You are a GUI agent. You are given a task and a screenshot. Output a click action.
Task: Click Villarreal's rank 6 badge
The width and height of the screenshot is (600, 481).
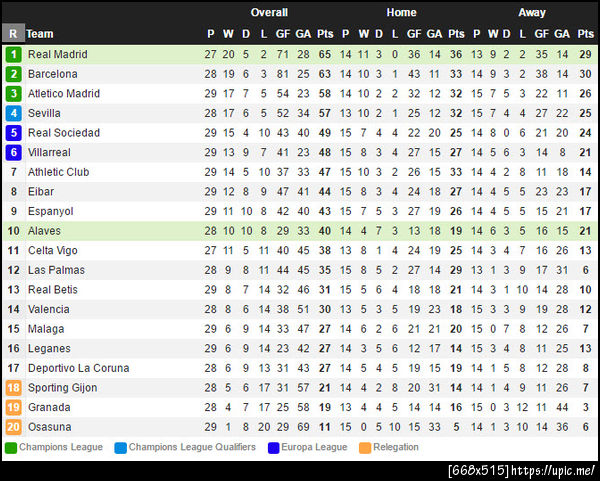click(x=13, y=152)
